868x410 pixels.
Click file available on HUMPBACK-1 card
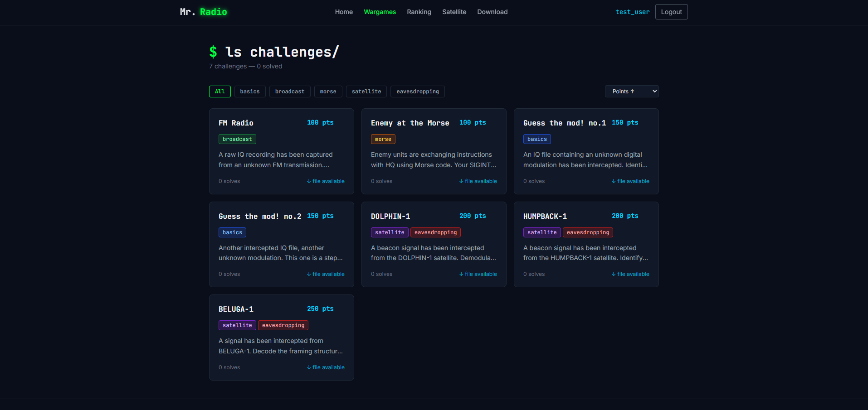[630, 274]
